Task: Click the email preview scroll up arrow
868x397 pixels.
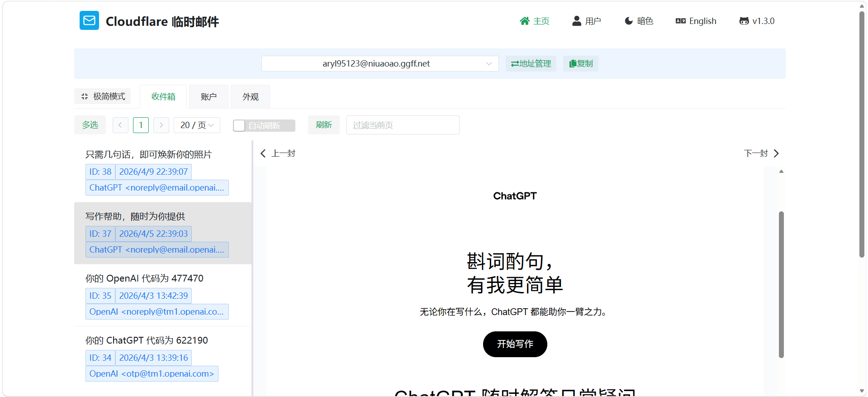Action: pyautogui.click(x=781, y=172)
